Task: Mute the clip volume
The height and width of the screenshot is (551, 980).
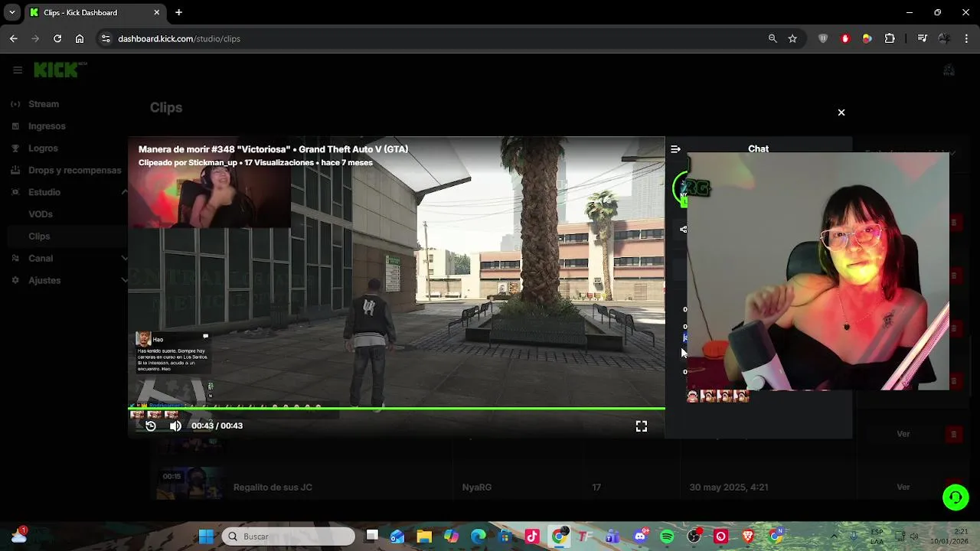Action: (x=175, y=426)
